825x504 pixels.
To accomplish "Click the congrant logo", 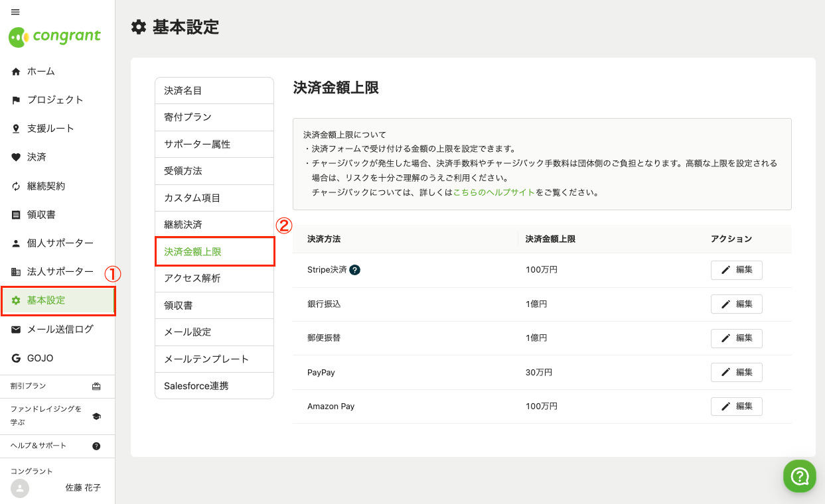I will (55, 37).
